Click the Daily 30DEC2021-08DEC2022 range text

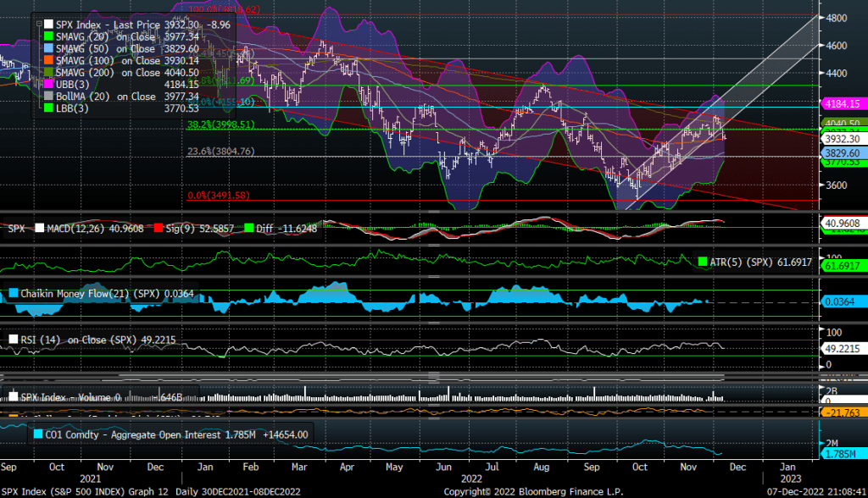(x=238, y=491)
